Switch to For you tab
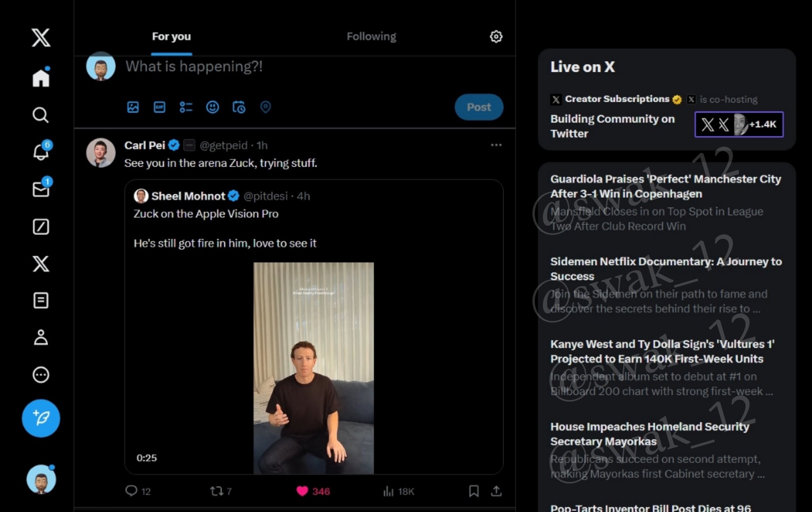812x512 pixels. [x=171, y=36]
